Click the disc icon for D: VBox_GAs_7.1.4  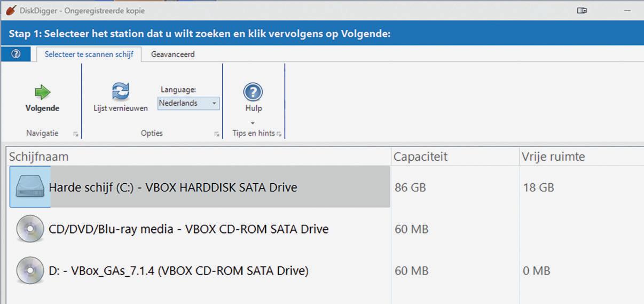pyautogui.click(x=30, y=271)
